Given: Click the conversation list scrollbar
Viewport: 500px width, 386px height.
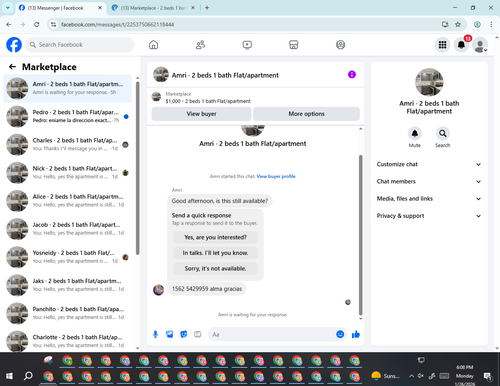Looking at the screenshot, I should coord(137,168).
